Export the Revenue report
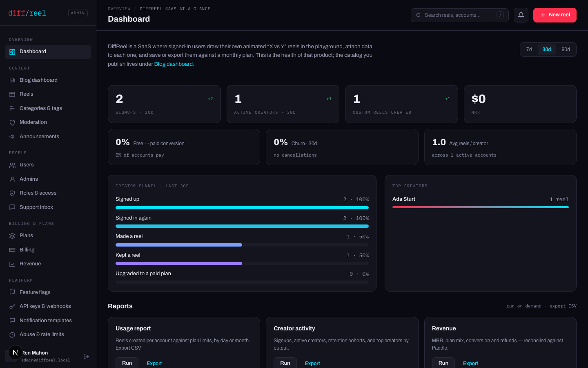588x368 pixels. [x=470, y=364]
